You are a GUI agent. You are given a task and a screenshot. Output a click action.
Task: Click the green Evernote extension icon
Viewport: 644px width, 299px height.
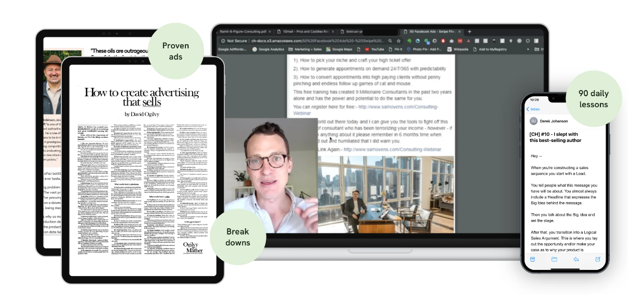pos(410,41)
